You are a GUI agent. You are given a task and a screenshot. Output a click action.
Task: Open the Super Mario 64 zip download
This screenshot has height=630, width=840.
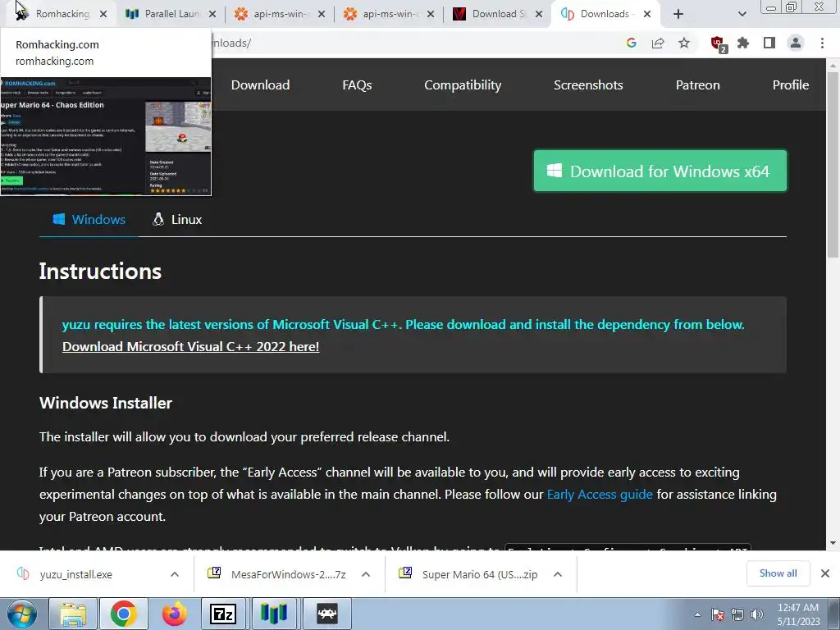pos(469,574)
